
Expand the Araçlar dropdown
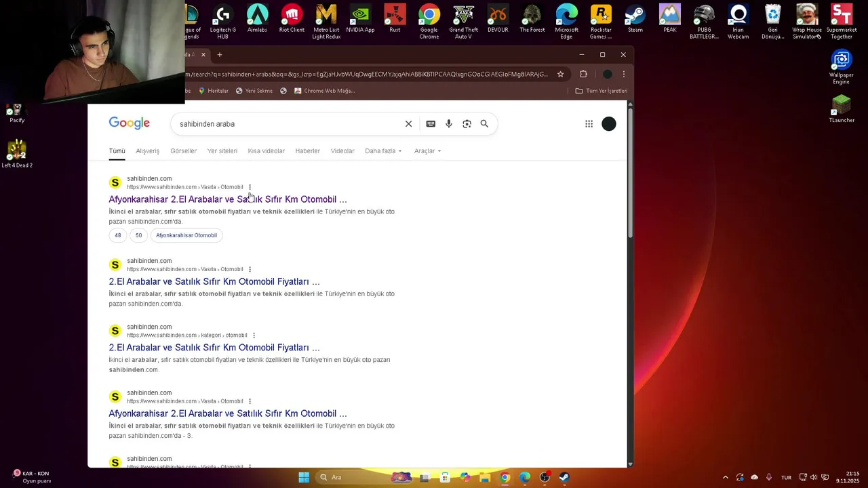427,151
